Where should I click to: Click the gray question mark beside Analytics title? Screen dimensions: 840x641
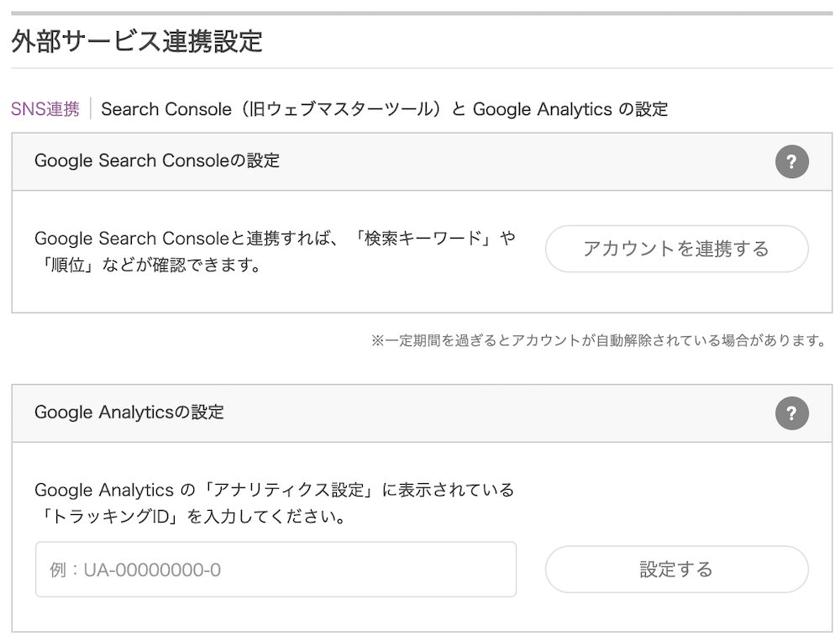point(792,413)
